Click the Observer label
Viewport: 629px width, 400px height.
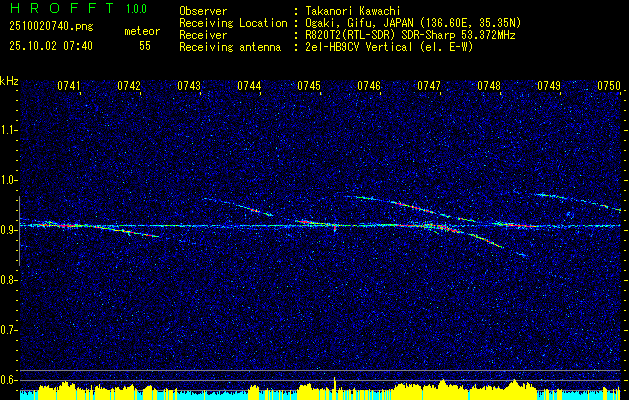tap(203, 11)
